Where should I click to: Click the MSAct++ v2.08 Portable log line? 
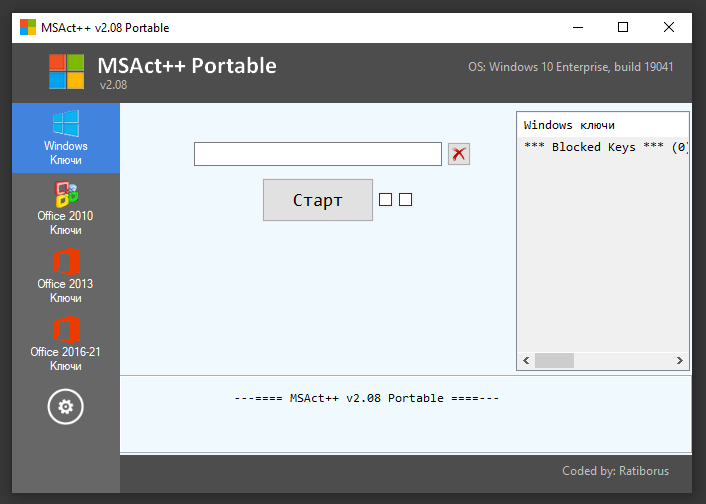(x=366, y=398)
